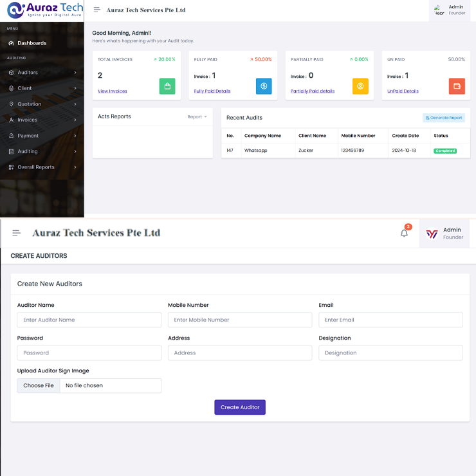Click the Client Name column header
Screen dimensions: 476x476
click(312, 136)
